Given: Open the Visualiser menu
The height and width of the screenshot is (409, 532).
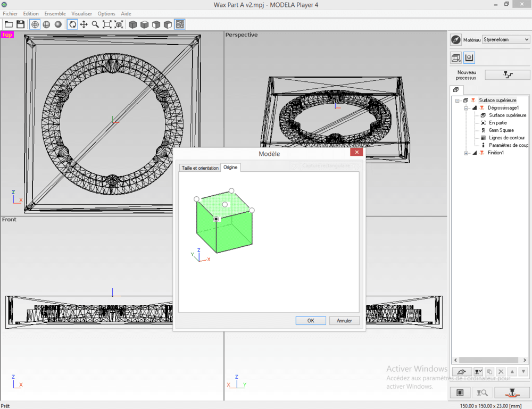Looking at the screenshot, I should tap(81, 14).
